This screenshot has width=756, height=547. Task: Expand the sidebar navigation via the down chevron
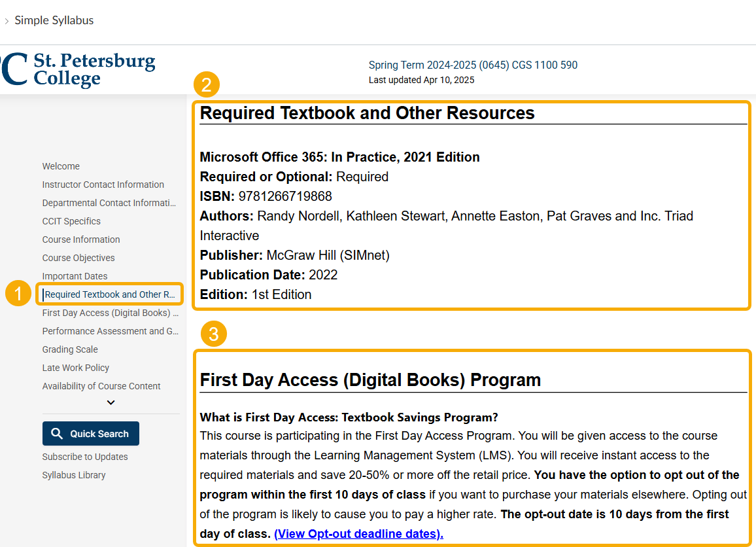[x=111, y=402]
